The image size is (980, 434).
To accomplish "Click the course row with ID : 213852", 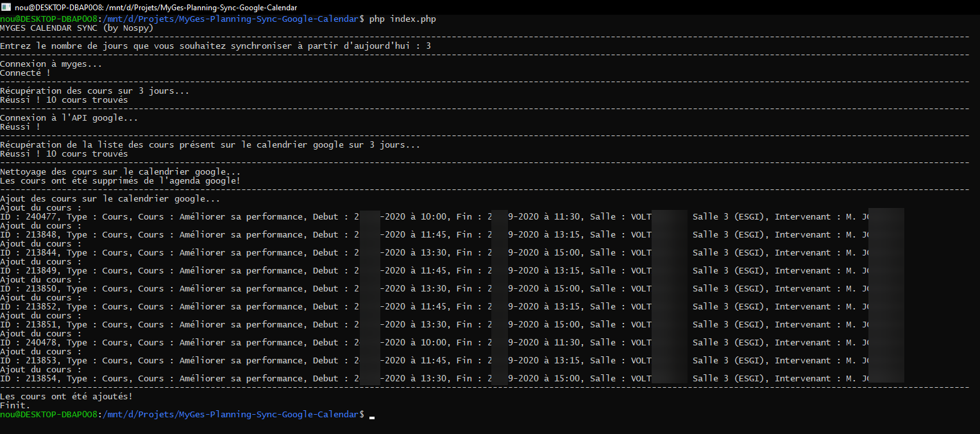I will pyautogui.click(x=452, y=307).
